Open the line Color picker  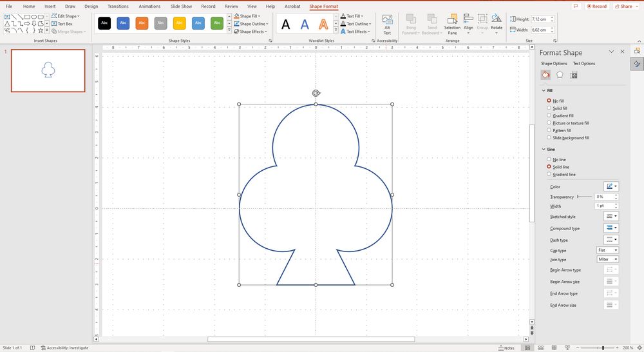click(x=611, y=186)
